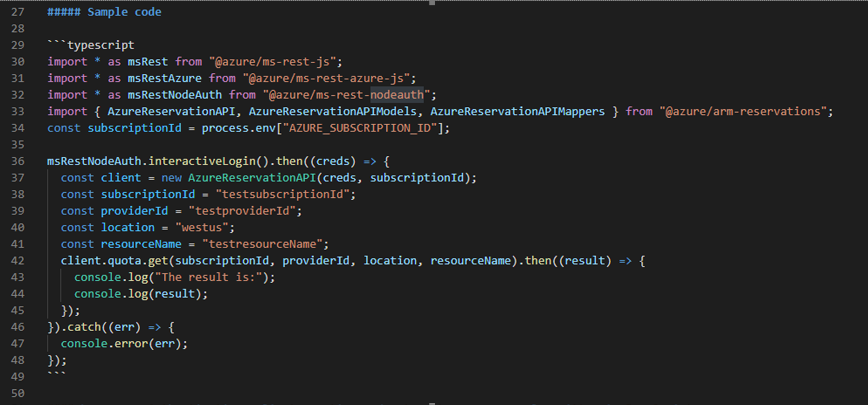This screenshot has height=405, width=868.
Task: Click line number 27 in the gutter
Action: [x=17, y=12]
